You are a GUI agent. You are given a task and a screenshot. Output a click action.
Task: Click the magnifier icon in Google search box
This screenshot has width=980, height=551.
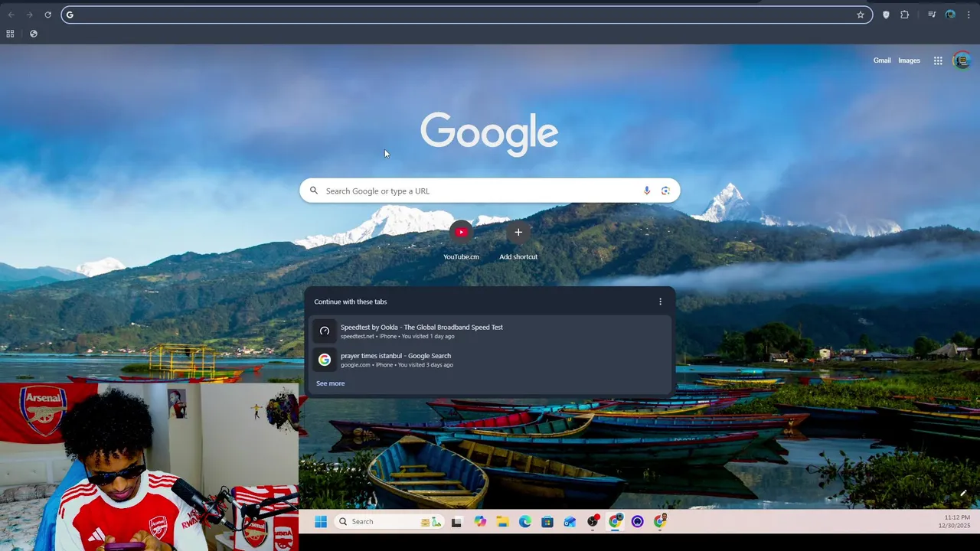coord(313,191)
